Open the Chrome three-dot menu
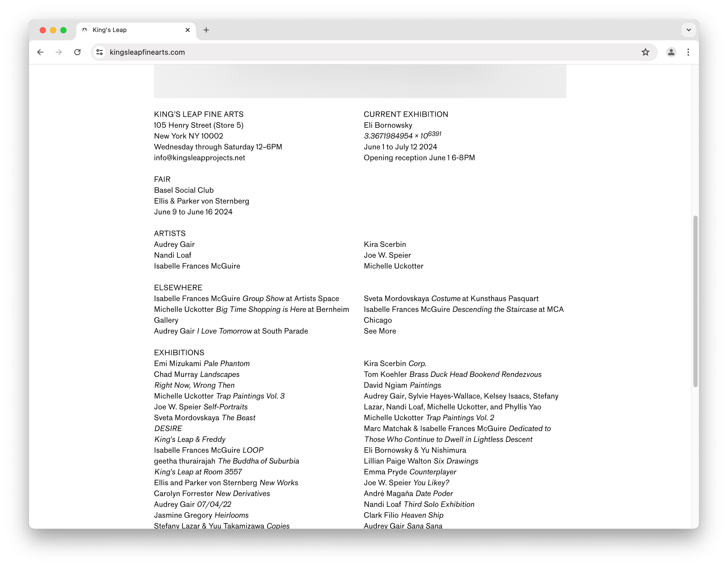 click(x=688, y=52)
